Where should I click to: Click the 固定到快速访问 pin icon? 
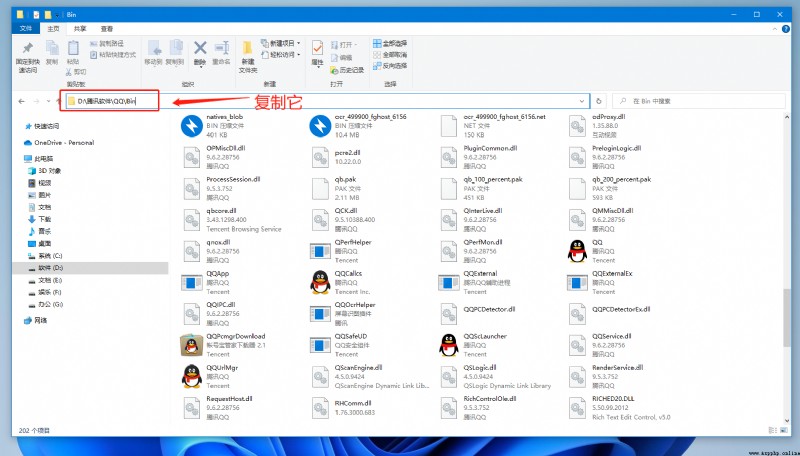pyautogui.click(x=28, y=48)
